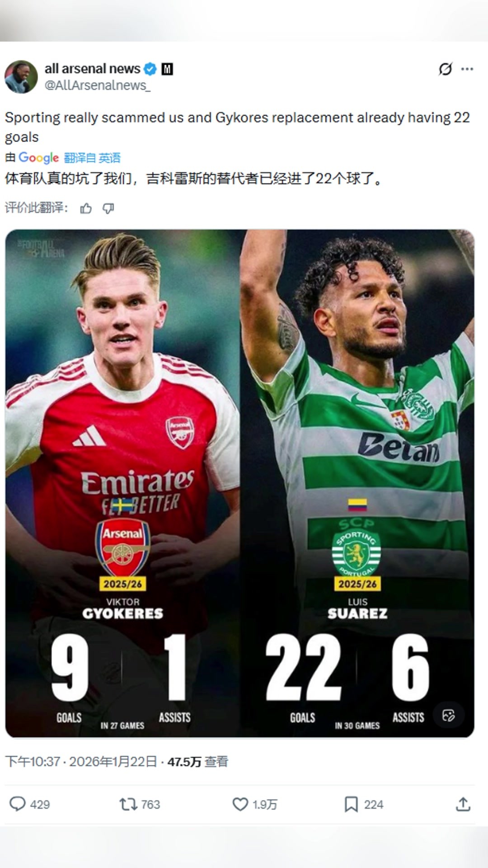The width and height of the screenshot is (488, 868).
Task: Click the blue verified badge
Action: tap(150, 69)
